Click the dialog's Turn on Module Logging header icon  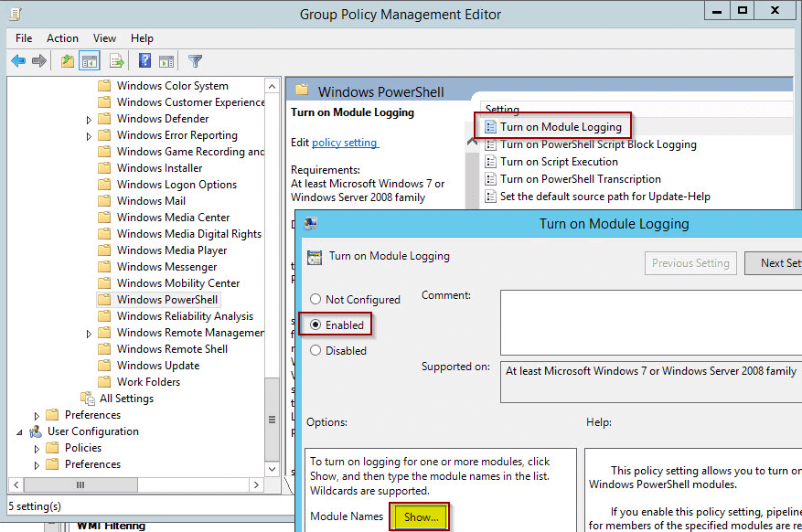click(x=315, y=257)
